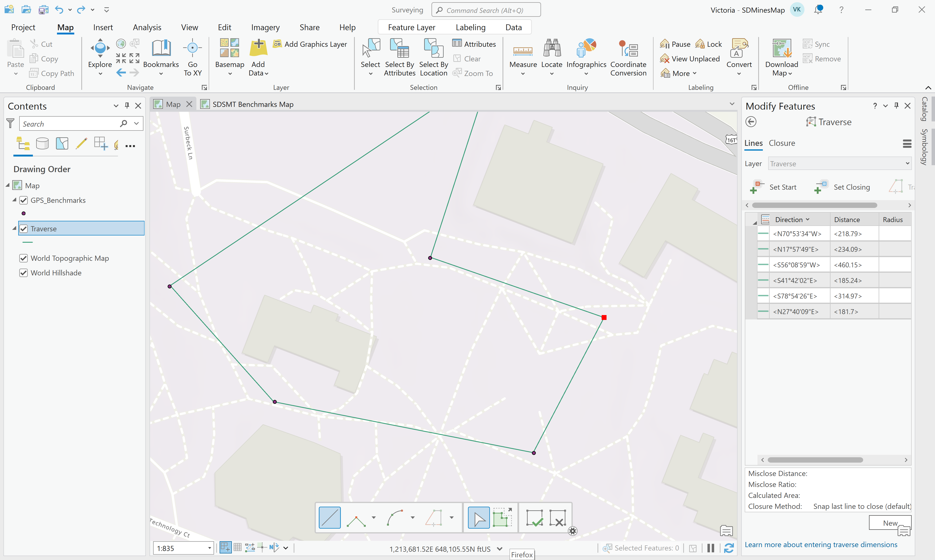935x560 pixels.
Task: Open Coordinate Conversion
Action: (628, 56)
